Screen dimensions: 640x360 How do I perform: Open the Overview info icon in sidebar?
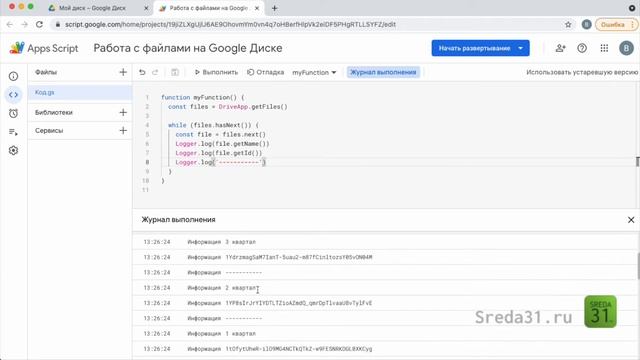click(x=13, y=76)
